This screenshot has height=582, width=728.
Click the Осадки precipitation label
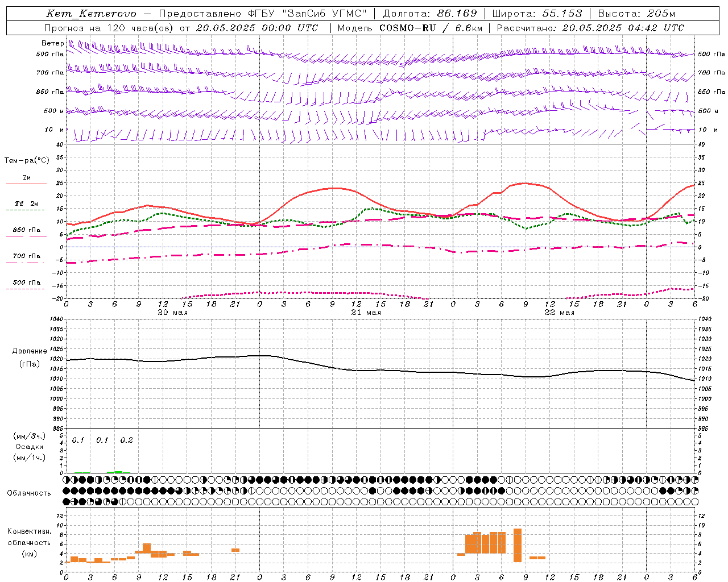pos(30,447)
